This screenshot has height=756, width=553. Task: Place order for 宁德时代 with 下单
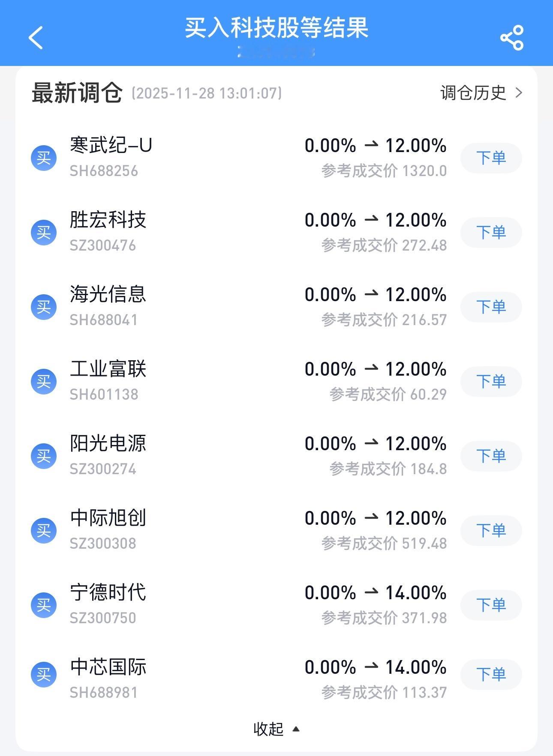coord(491,605)
